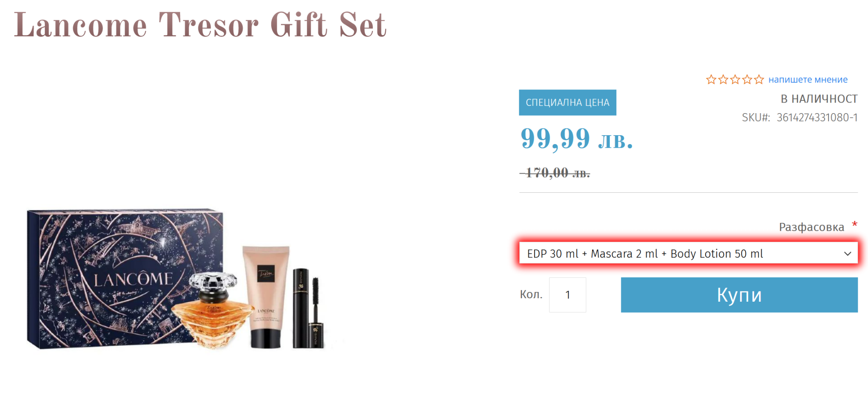The image size is (868, 394).
Task: Choose the fifth rating star
Action: 759,79
